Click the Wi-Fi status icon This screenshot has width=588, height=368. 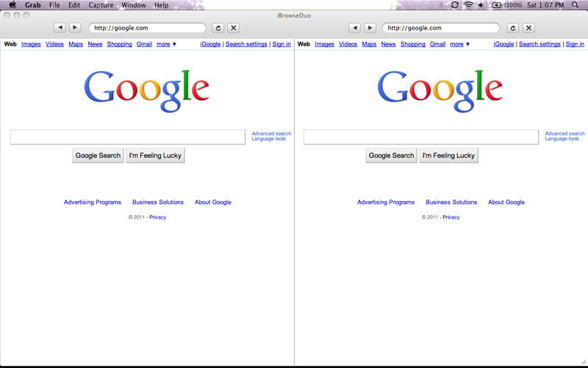tap(468, 5)
